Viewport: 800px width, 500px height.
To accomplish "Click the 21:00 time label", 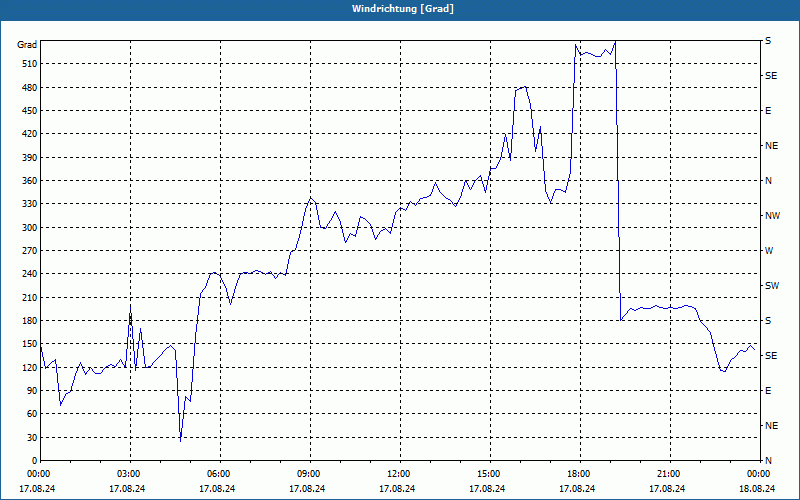I will [670, 474].
